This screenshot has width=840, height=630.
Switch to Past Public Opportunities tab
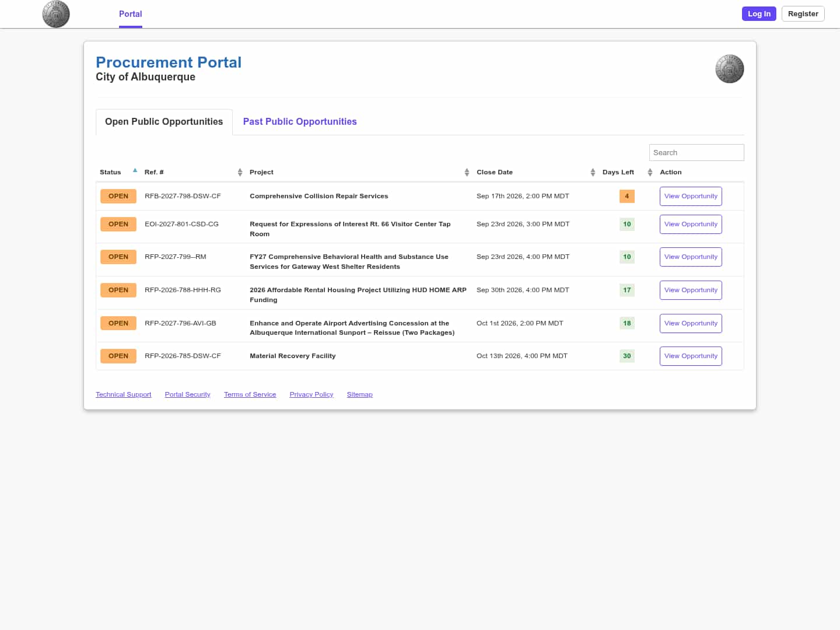[300, 121]
